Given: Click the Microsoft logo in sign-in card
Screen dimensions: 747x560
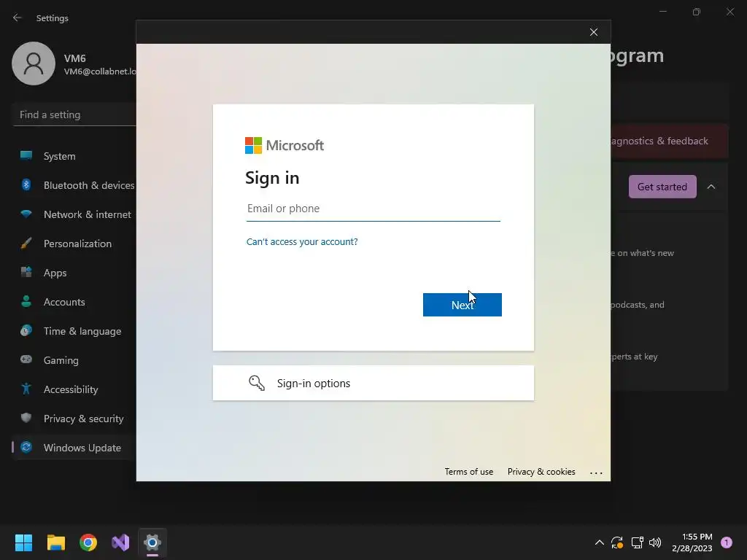Looking at the screenshot, I should pyautogui.click(x=285, y=145).
